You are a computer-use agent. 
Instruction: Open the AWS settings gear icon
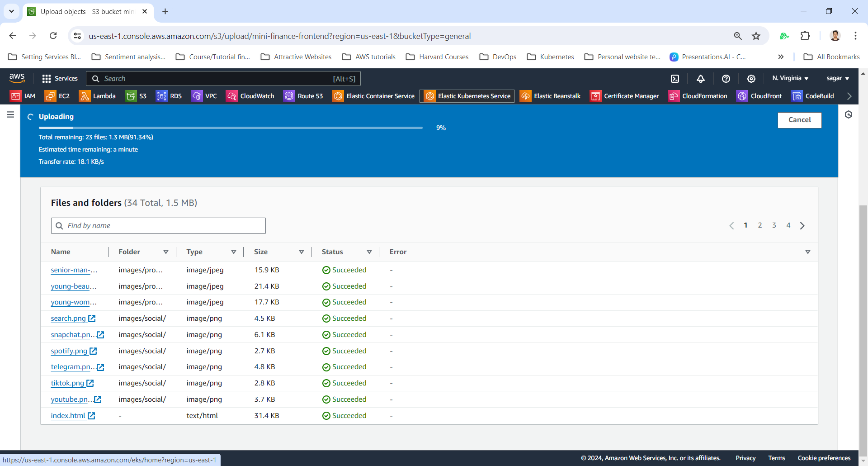click(751, 79)
